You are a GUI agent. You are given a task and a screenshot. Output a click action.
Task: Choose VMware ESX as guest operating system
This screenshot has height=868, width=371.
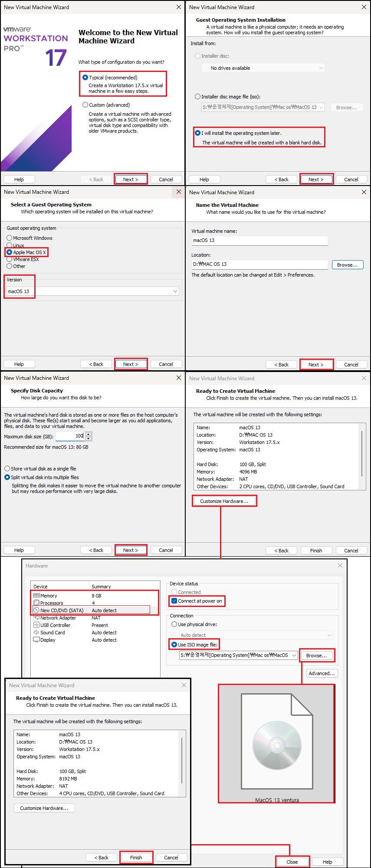point(10,259)
